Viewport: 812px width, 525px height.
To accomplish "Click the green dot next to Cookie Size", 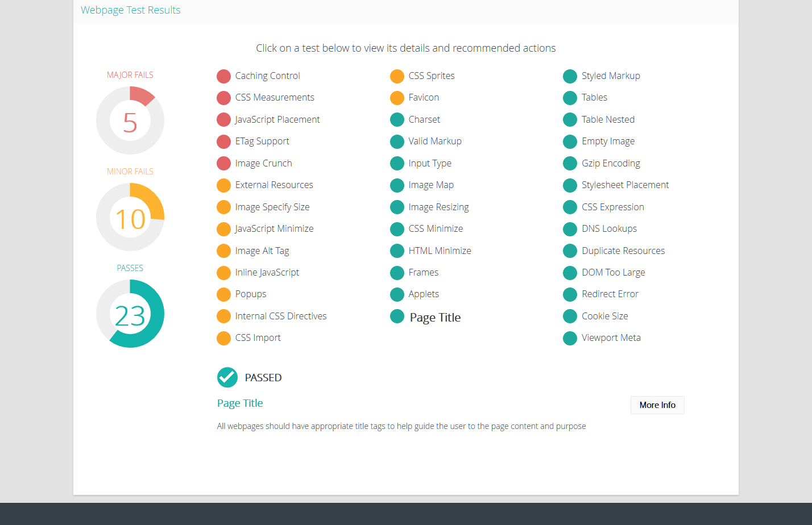I will (x=570, y=316).
